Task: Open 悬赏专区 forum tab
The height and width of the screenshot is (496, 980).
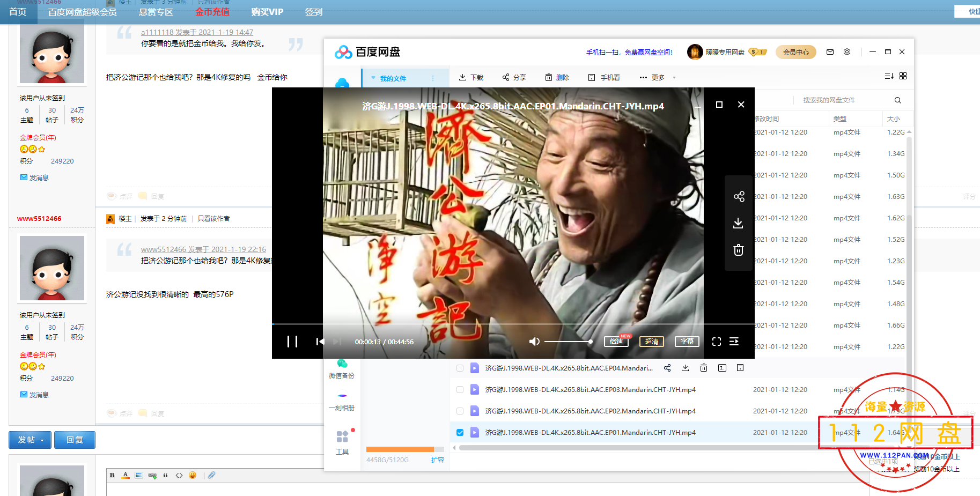Action: click(156, 12)
